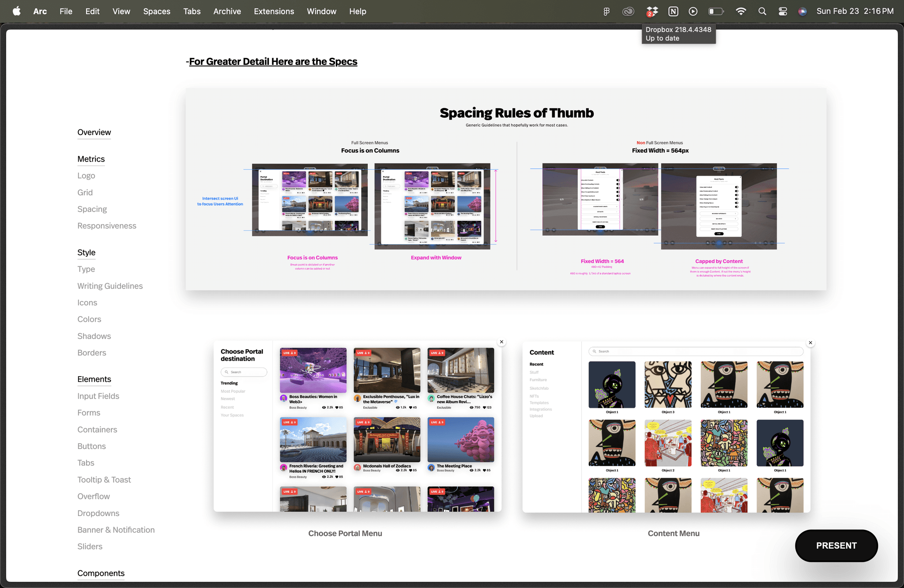Click the Notion menu bar icon
This screenshot has height=588, width=904.
click(673, 11)
